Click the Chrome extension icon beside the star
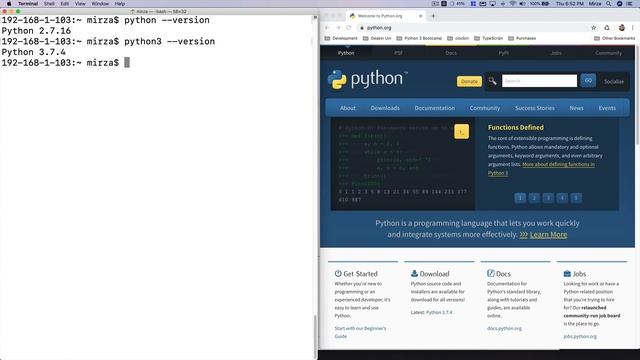The image size is (640, 360). click(x=607, y=28)
